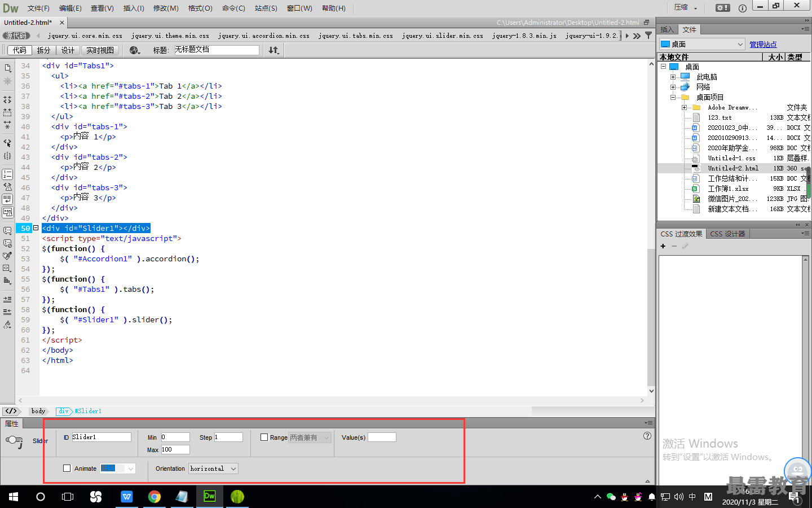Open Windows Start menu
Viewport: 812px width, 508px height.
pyautogui.click(x=14, y=497)
